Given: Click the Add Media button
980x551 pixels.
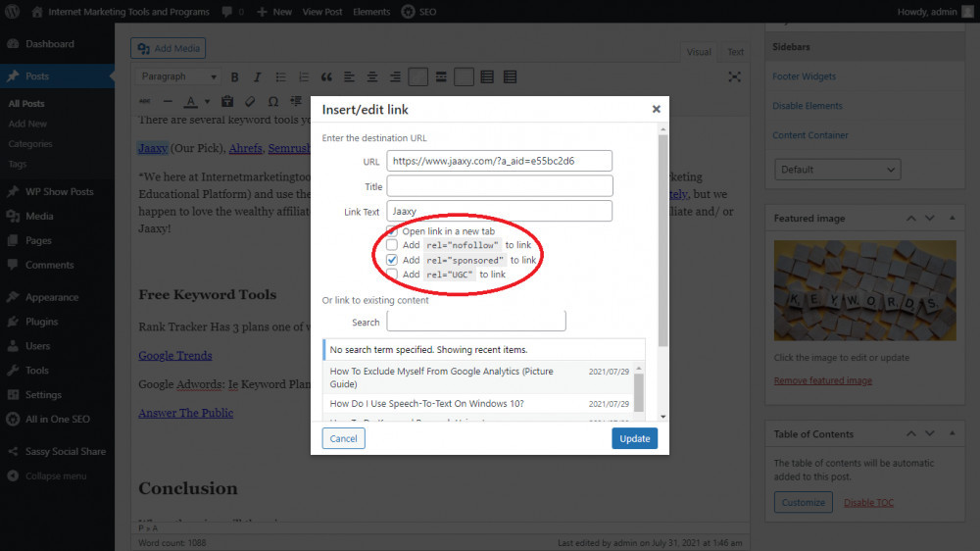Looking at the screenshot, I should point(169,48).
